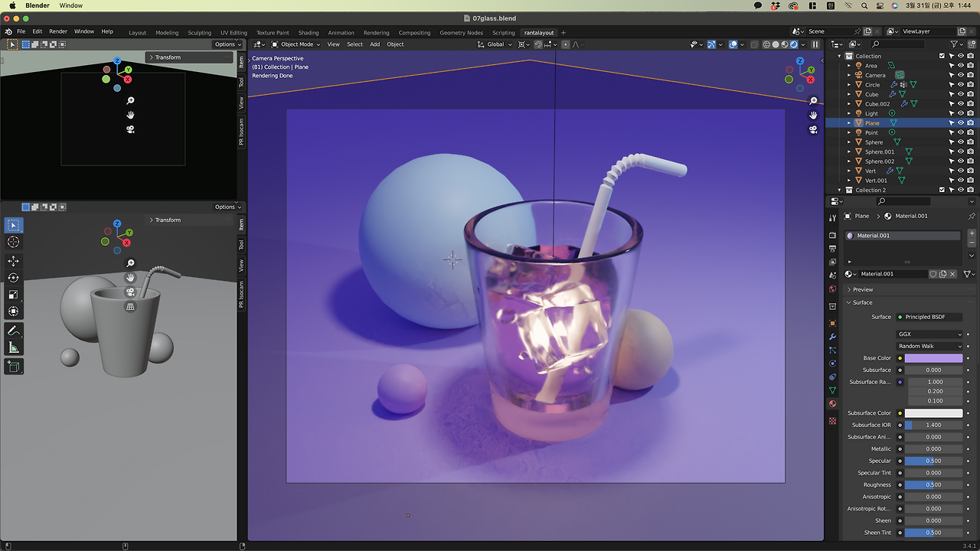This screenshot has height=551, width=980.
Task: Open the Object properties tab icon
Action: tap(833, 323)
